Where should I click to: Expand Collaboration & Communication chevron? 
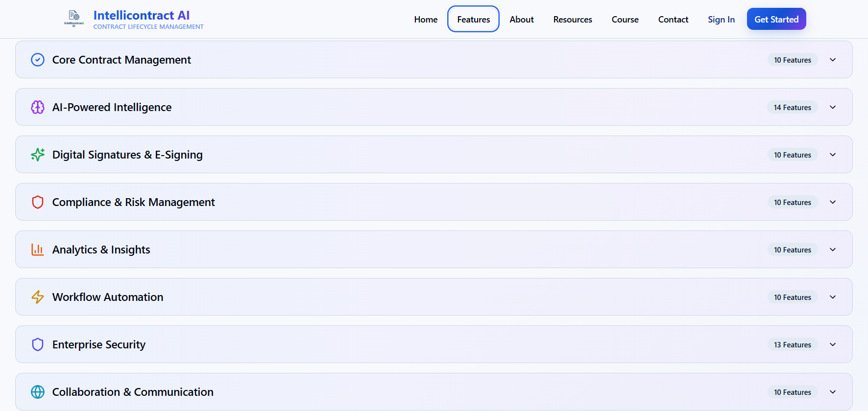pyautogui.click(x=833, y=392)
